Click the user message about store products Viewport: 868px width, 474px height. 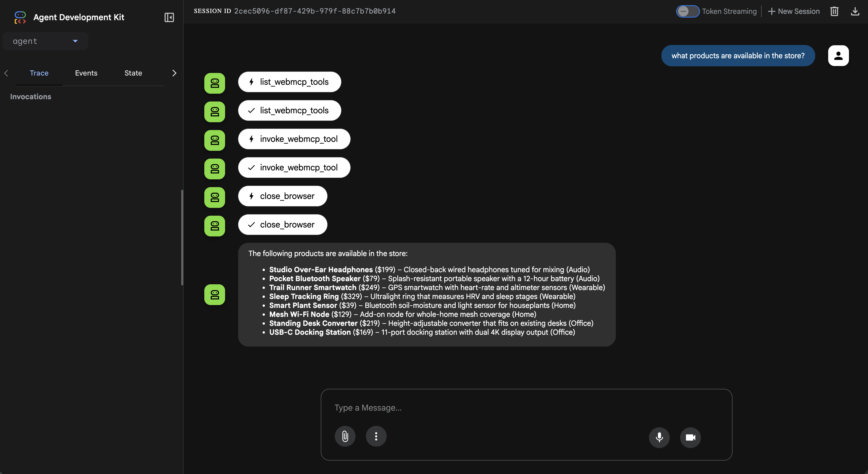tap(738, 56)
